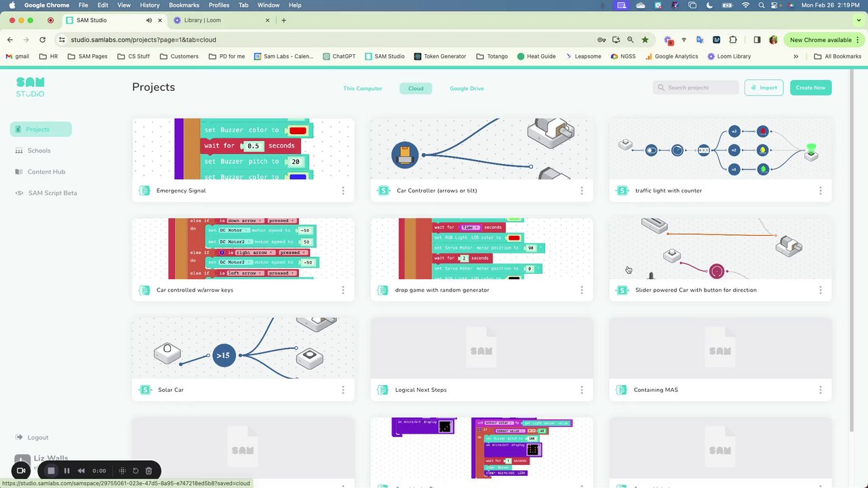Open Emergency Signal project thumbnail

tap(243, 149)
